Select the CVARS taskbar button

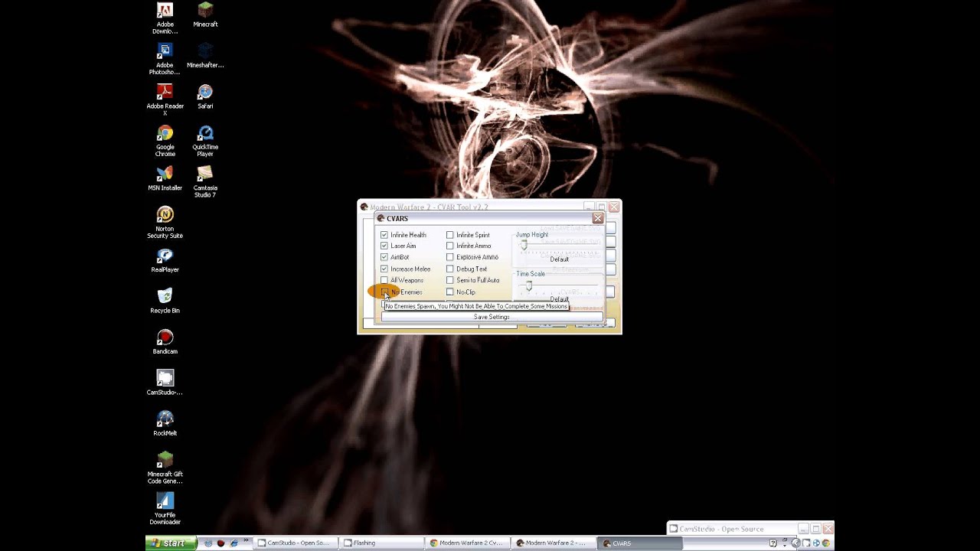(x=640, y=543)
